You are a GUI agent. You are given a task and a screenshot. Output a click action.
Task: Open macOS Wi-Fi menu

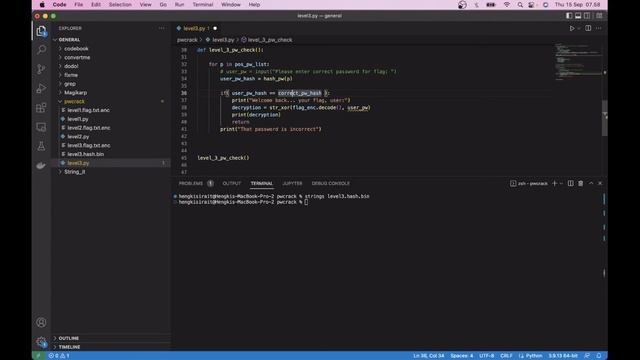[507, 5]
